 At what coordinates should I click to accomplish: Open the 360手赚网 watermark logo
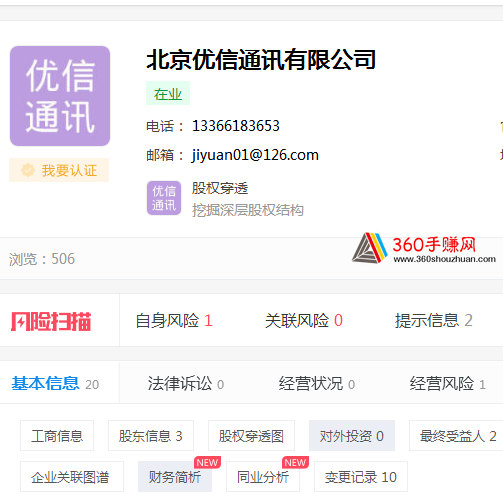(x=424, y=248)
